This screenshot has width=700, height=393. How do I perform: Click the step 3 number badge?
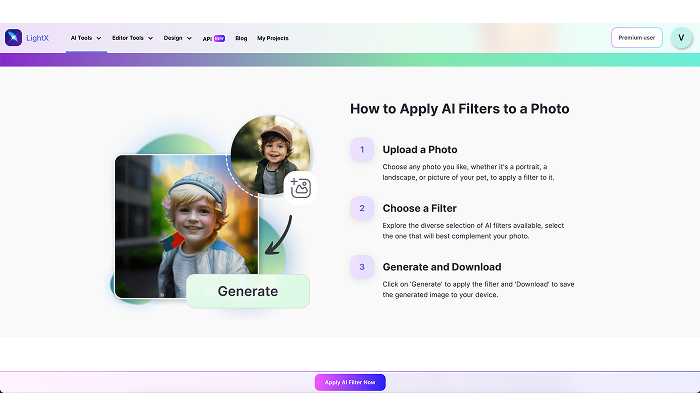(x=362, y=267)
